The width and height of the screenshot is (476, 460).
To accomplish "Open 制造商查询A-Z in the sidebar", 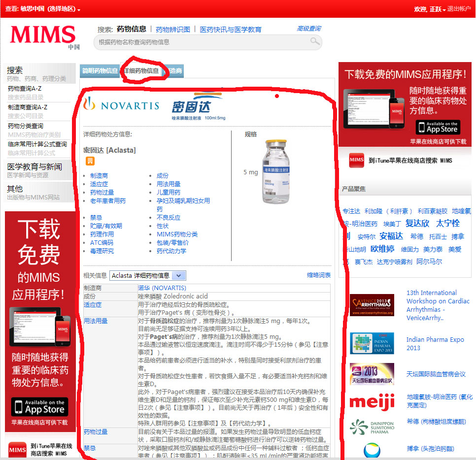I will tap(28, 107).
